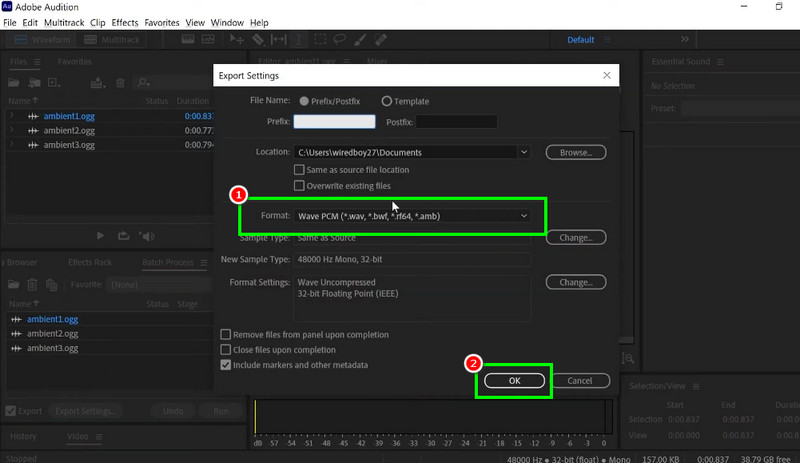The height and width of the screenshot is (463, 800).
Task: Create new file icon in Files panel
Action: click(x=54, y=82)
